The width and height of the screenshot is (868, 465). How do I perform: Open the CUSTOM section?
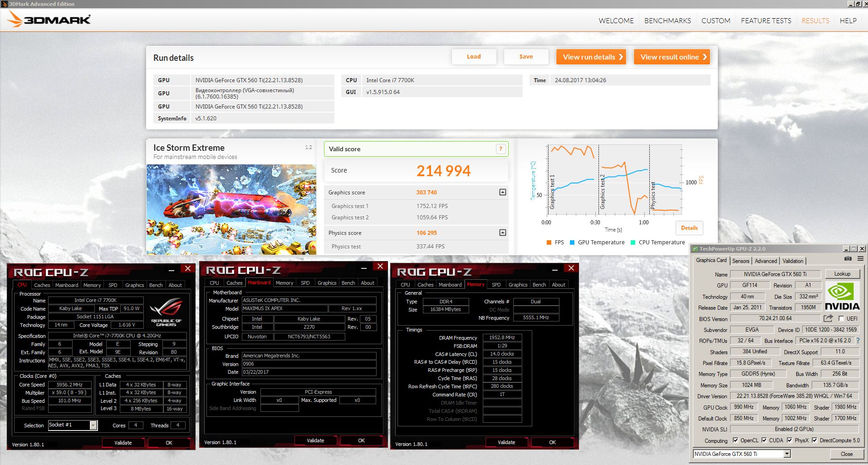pos(716,20)
